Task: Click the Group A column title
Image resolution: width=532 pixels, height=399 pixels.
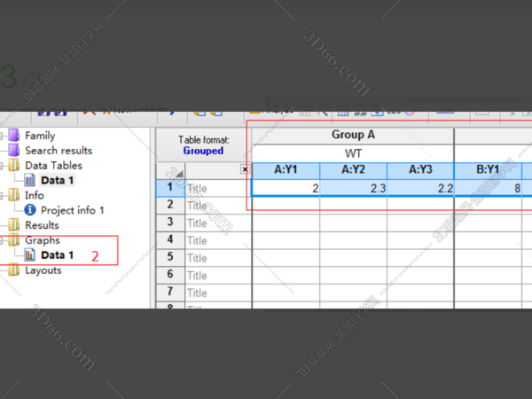Action: pos(353,136)
